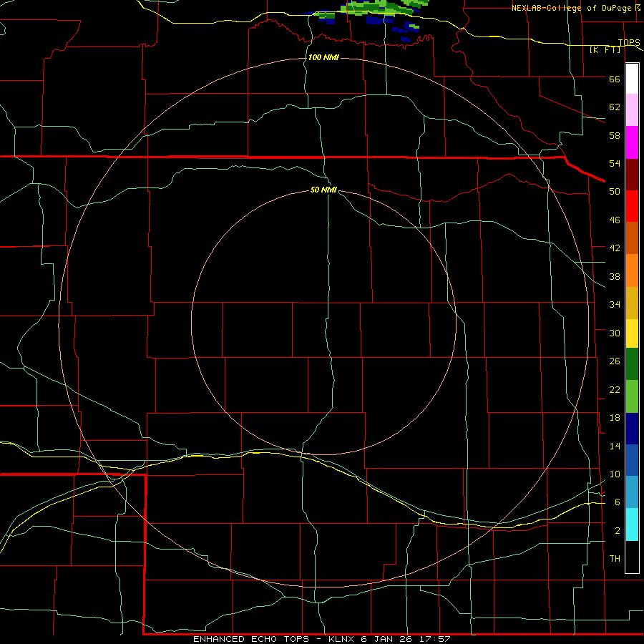Pick the medium blue legend swatch near 10
Viewport: 644px width, 644px height.
632,460
